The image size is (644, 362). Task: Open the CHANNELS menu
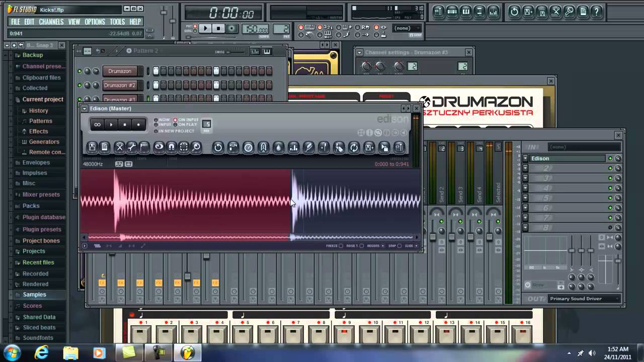click(x=51, y=22)
